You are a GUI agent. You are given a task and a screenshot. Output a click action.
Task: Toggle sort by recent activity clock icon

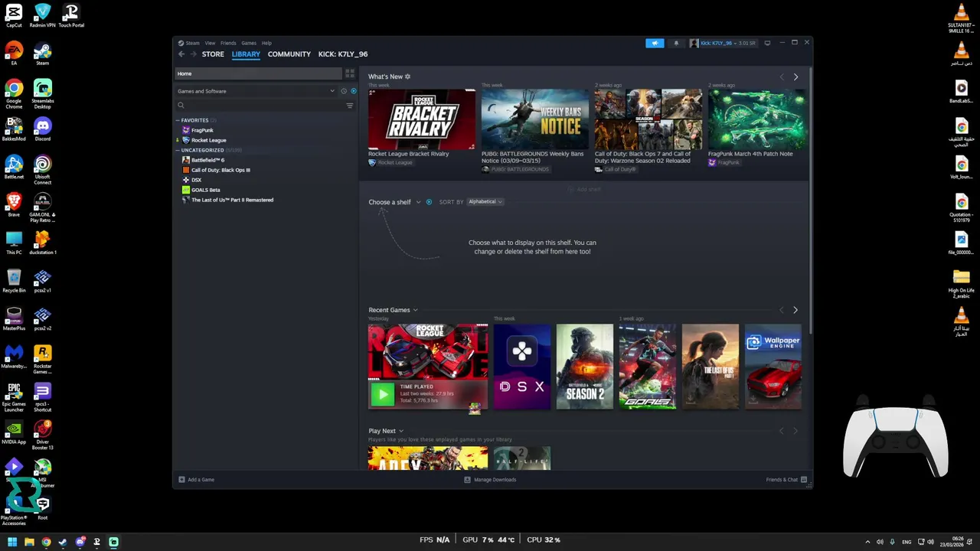point(344,91)
